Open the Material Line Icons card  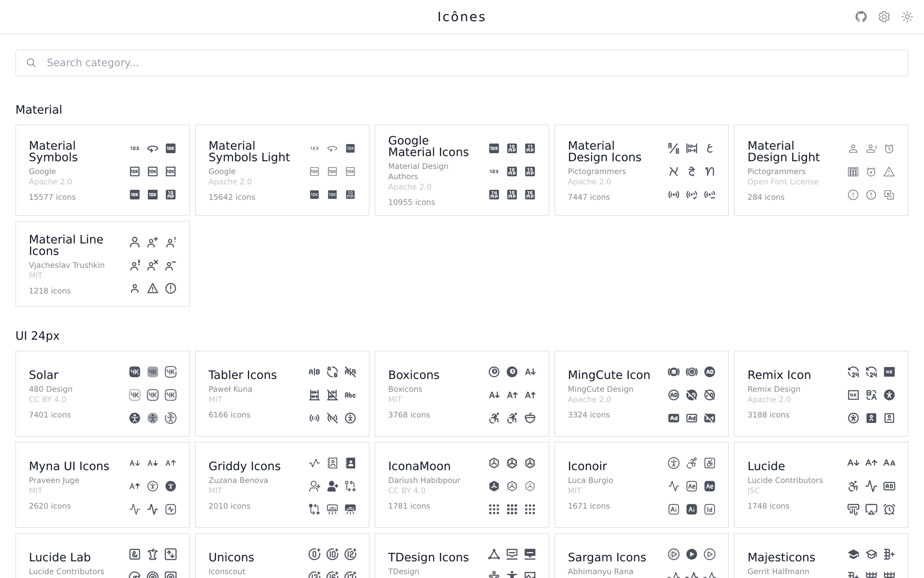click(103, 264)
